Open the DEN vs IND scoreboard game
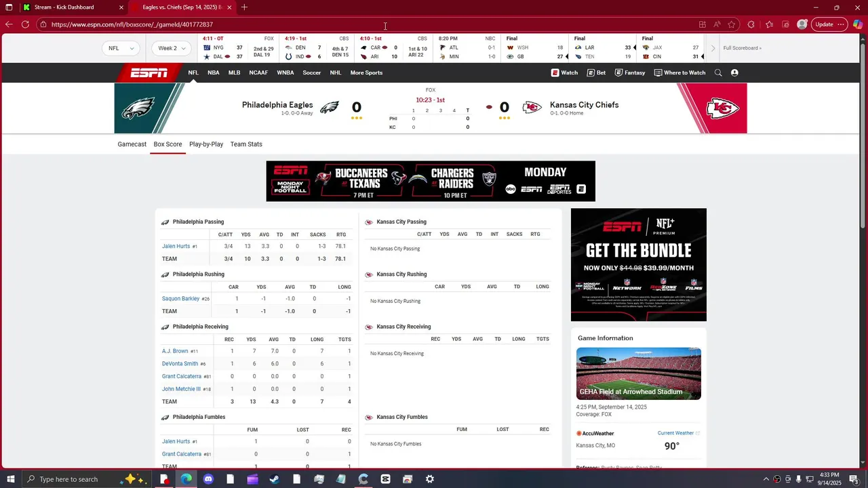Image resolution: width=868 pixels, height=488 pixels. (x=317, y=48)
